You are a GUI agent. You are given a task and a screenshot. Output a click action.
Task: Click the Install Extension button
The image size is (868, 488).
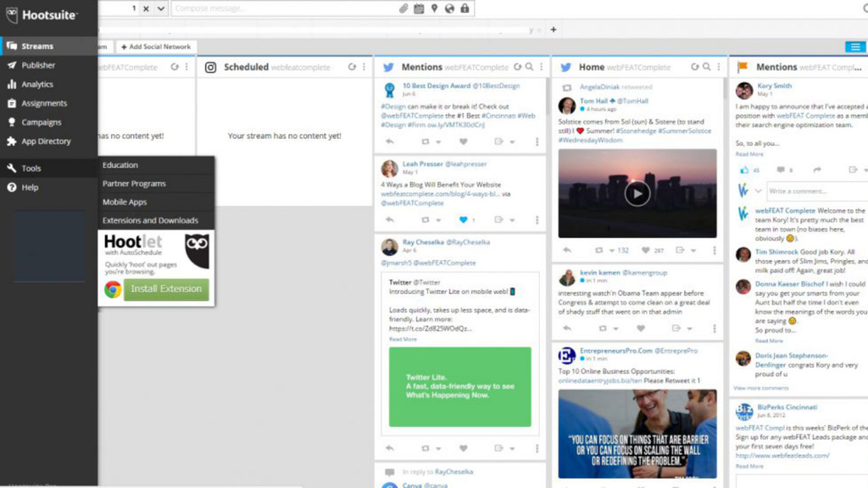point(166,289)
